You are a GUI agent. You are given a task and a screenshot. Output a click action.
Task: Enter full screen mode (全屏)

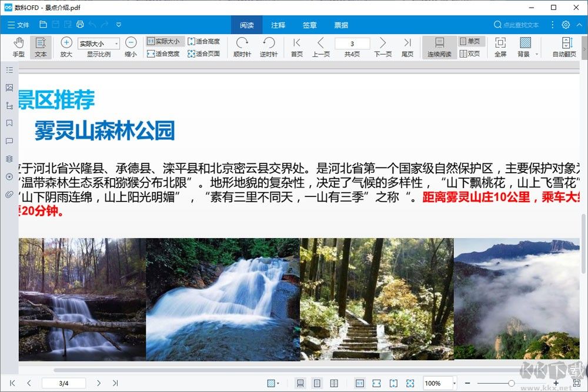500,47
